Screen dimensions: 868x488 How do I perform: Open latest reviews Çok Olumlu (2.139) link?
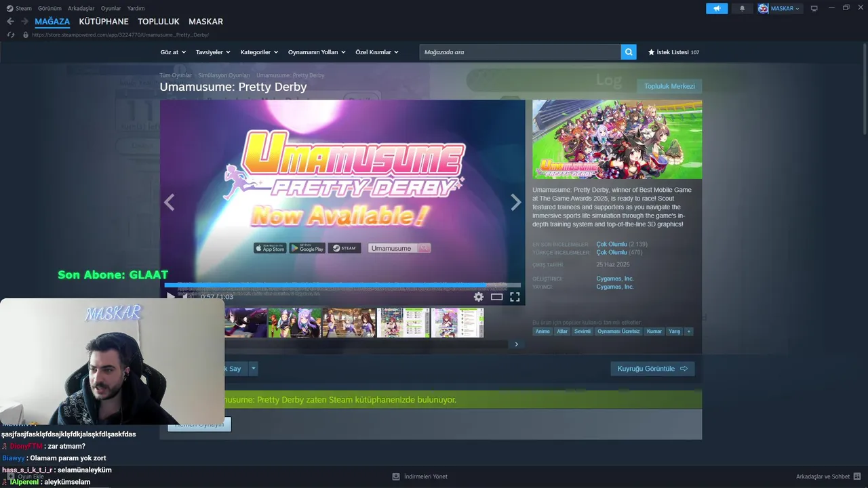(622, 244)
